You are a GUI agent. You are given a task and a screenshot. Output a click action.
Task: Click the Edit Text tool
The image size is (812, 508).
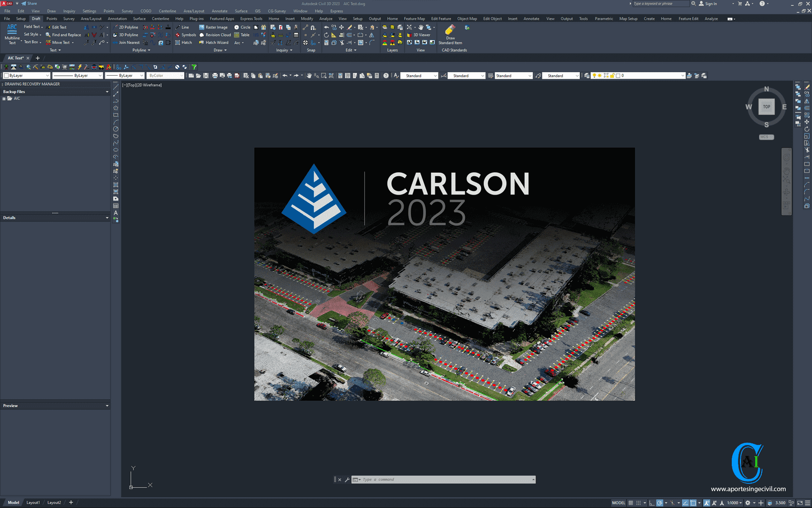(56, 27)
